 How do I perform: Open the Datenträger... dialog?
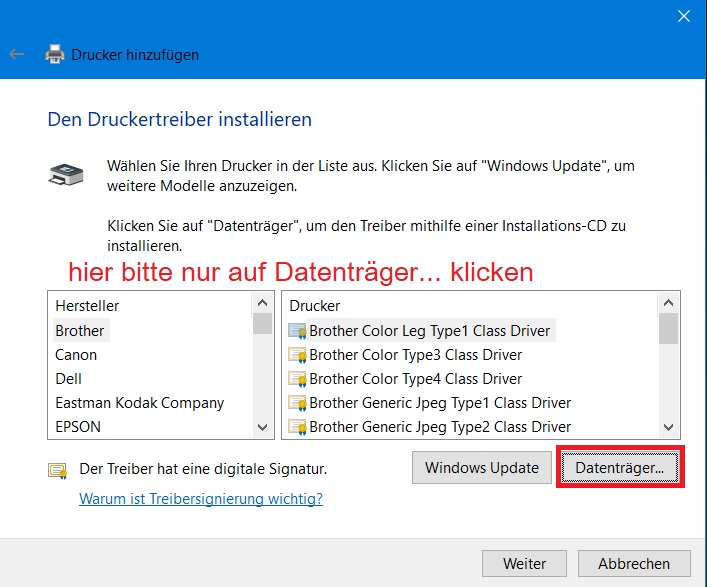click(x=620, y=468)
